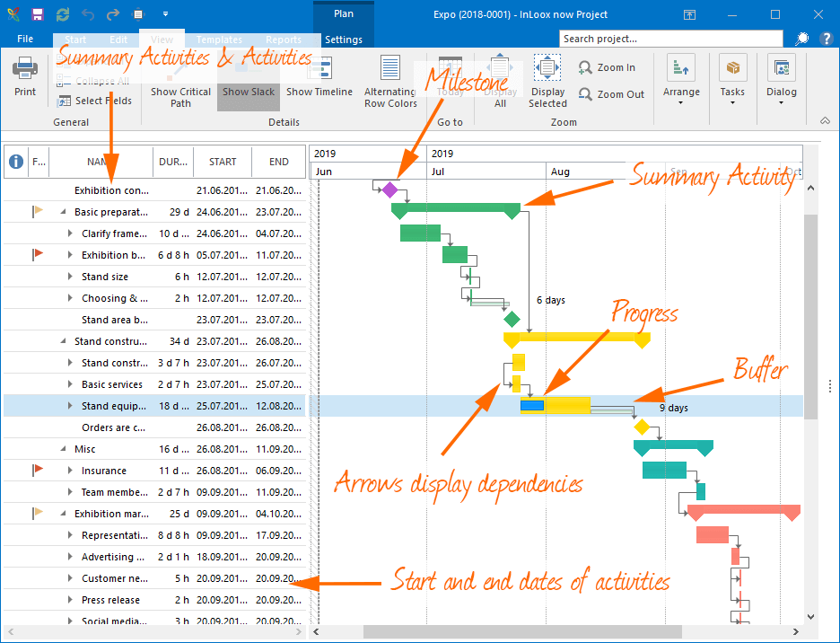Click the purple milestone diamond in June
This screenshot has height=643, width=840.
pos(390,189)
